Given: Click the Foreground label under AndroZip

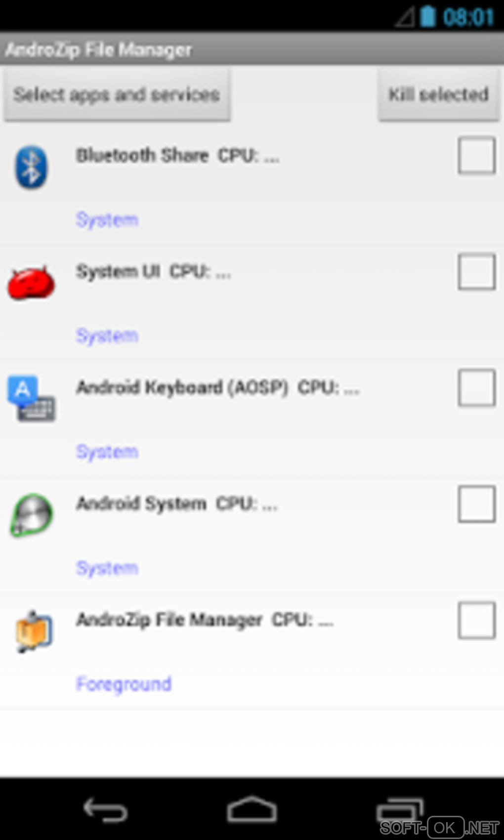Looking at the screenshot, I should (x=124, y=684).
